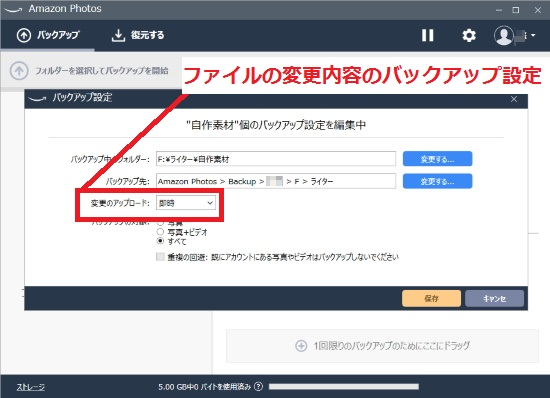Switch to the 復元する tab
The width and height of the screenshot is (550, 398).
click(x=138, y=35)
